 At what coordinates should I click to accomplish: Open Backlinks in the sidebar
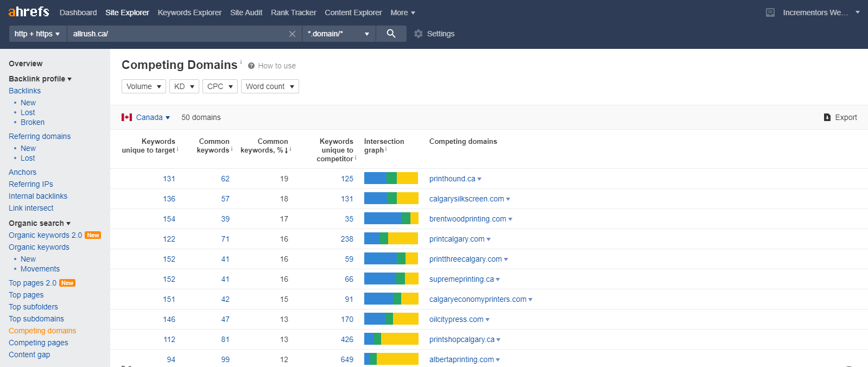click(24, 91)
